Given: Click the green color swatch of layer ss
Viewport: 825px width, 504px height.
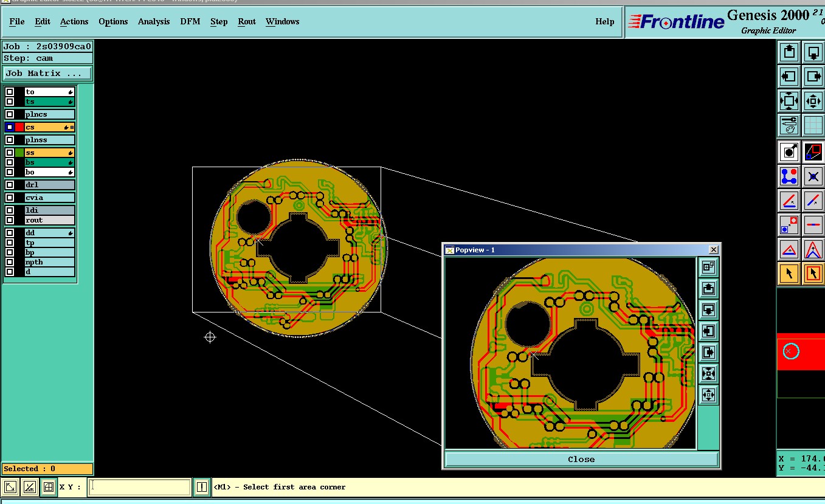Looking at the screenshot, I should (x=19, y=153).
